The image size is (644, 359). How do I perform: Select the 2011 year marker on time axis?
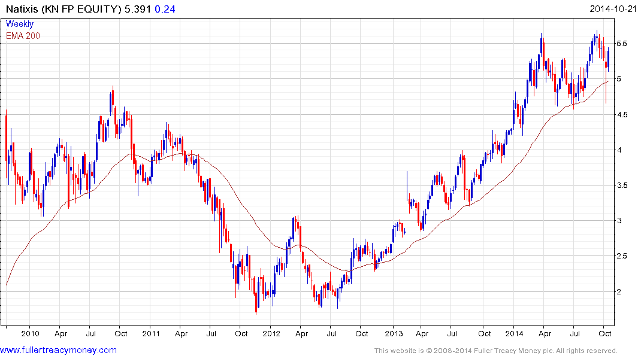(x=150, y=333)
